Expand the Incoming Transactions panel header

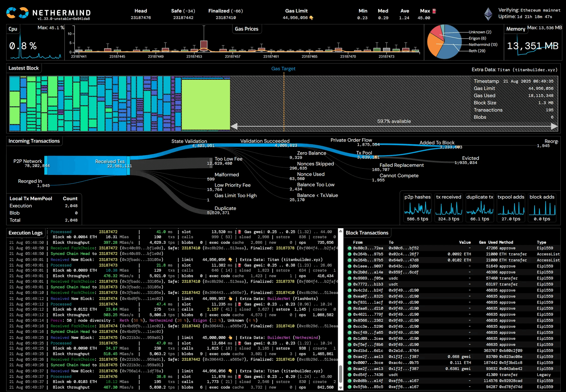[34, 141]
